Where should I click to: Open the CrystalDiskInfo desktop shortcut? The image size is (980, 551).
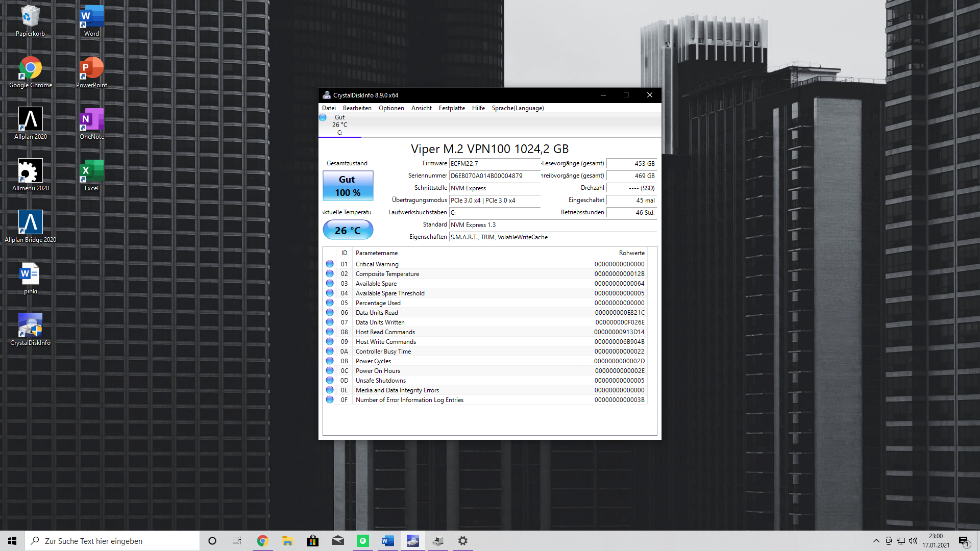(x=30, y=329)
